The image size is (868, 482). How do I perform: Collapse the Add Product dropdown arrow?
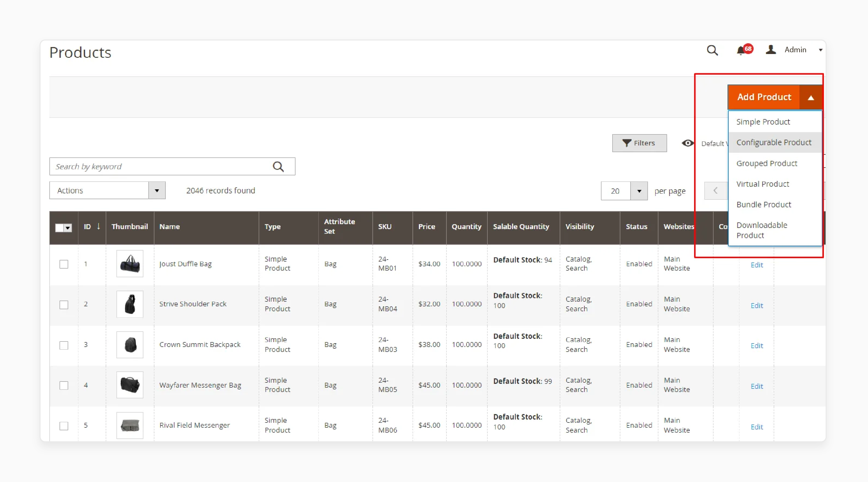(811, 97)
